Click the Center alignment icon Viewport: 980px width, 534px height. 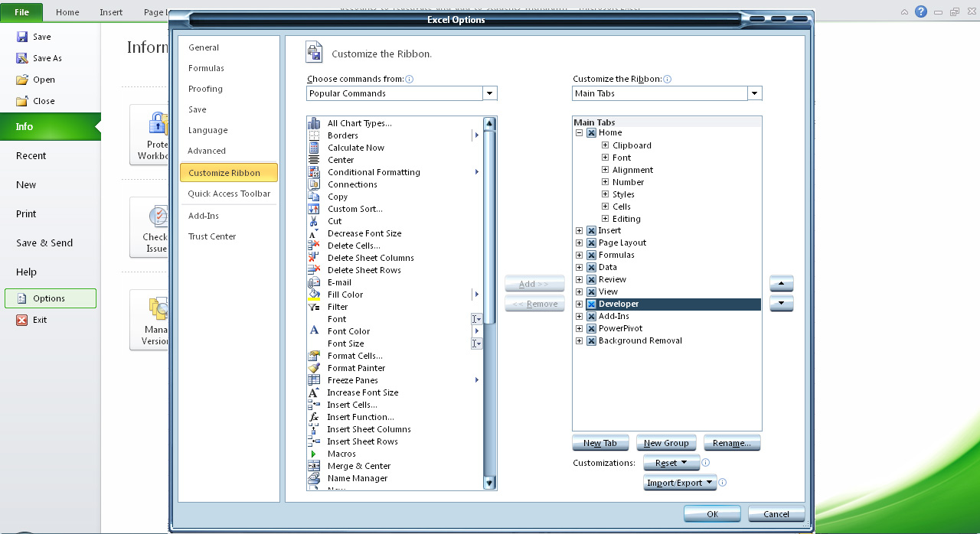pos(314,160)
